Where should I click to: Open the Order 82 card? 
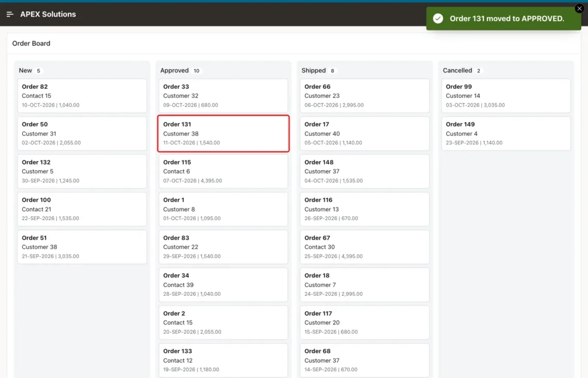coord(82,95)
